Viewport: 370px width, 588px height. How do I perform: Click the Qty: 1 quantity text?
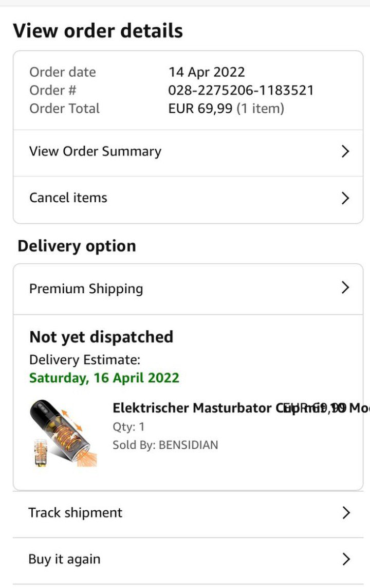128,427
